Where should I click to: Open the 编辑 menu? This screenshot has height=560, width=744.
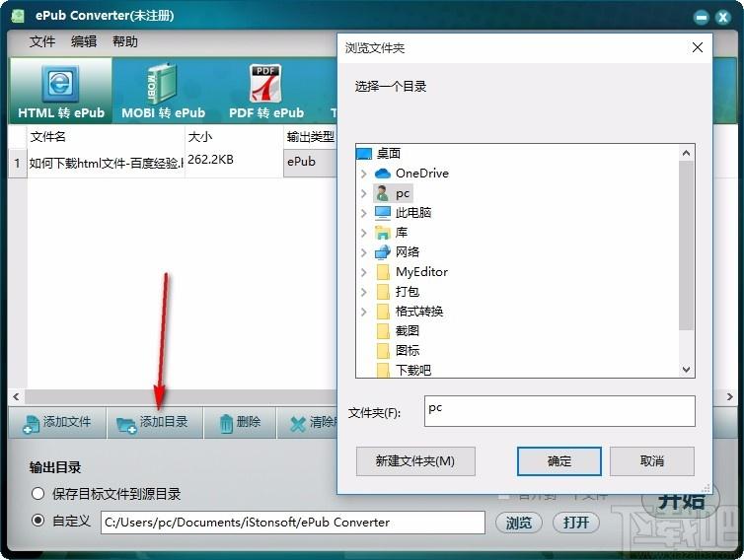click(84, 41)
